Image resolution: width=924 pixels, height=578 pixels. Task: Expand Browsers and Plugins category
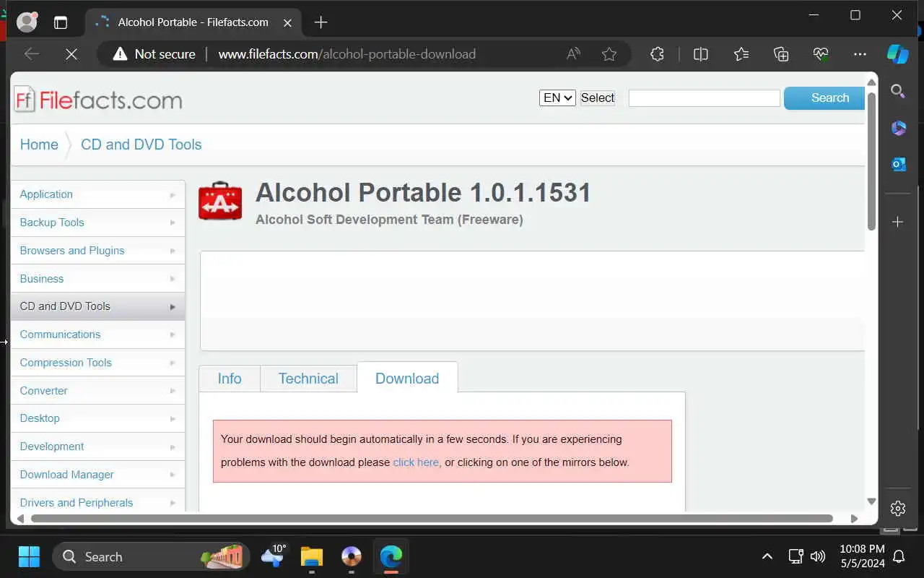click(x=98, y=251)
